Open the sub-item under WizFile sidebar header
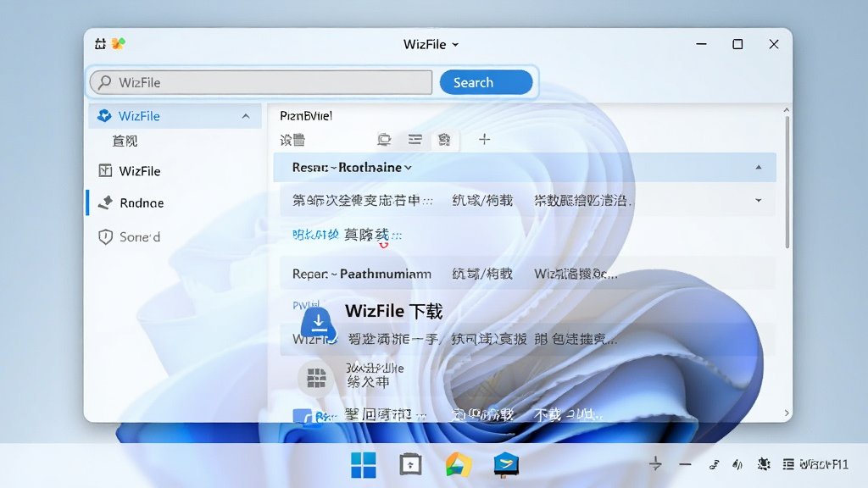 [125, 141]
